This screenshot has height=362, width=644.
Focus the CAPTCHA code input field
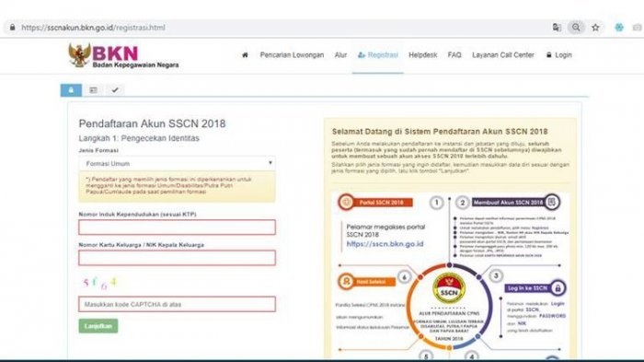(177, 304)
